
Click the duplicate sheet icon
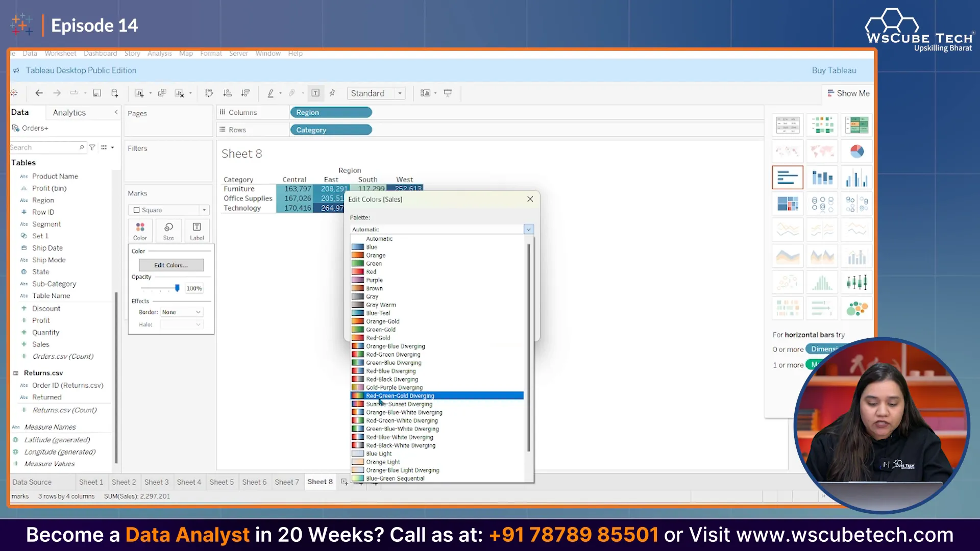coord(162,93)
